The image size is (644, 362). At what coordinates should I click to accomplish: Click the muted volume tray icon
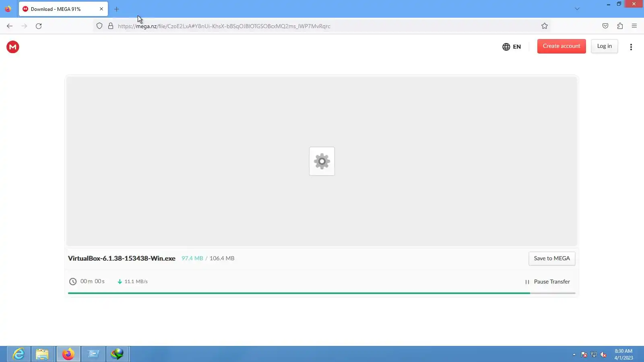tap(603, 354)
